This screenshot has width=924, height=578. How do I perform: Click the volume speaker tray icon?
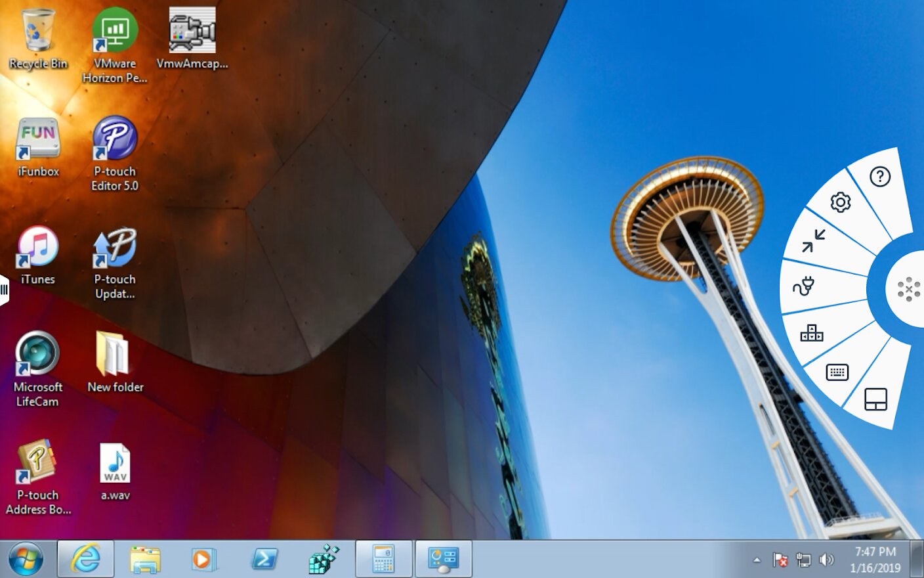coord(826,560)
